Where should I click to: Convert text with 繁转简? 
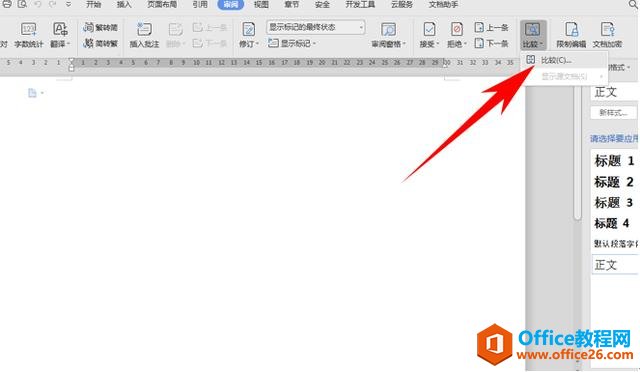tap(100, 27)
